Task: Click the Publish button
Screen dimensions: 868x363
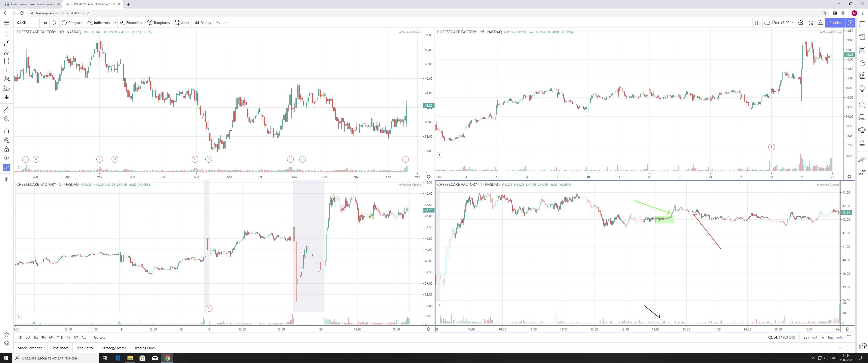Action: click(835, 22)
